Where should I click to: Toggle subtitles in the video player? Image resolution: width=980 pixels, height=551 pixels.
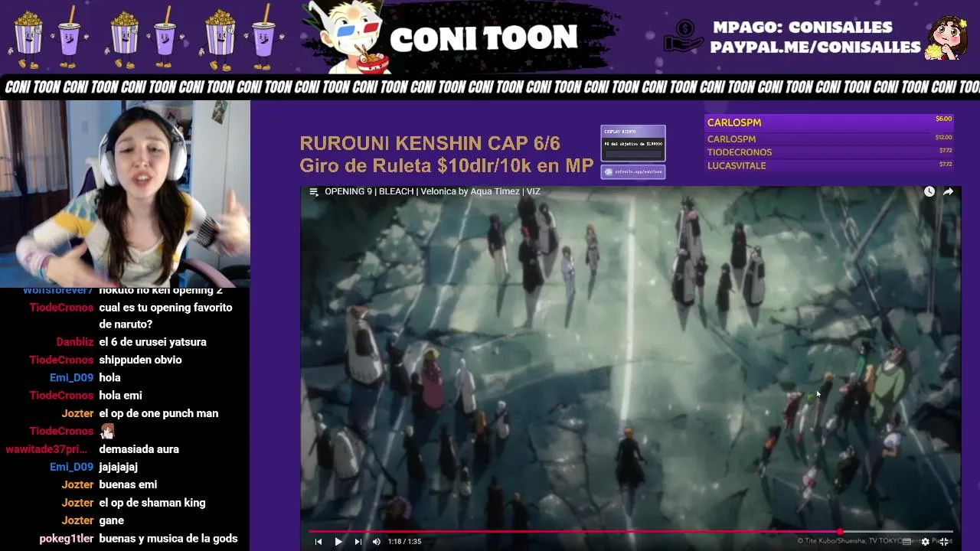pos(906,542)
